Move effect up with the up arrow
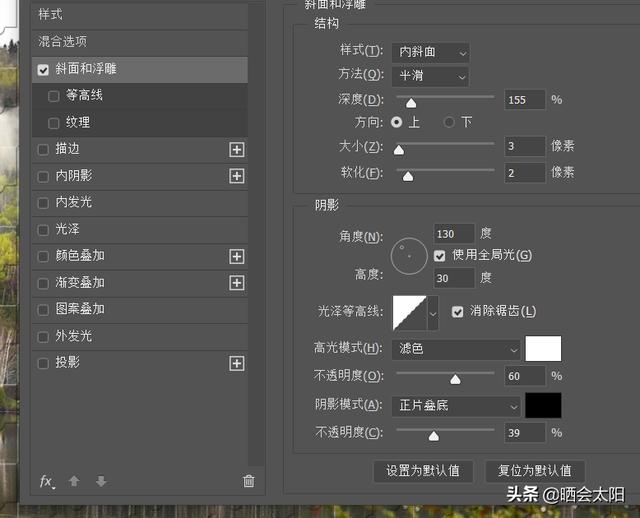 tap(74, 481)
